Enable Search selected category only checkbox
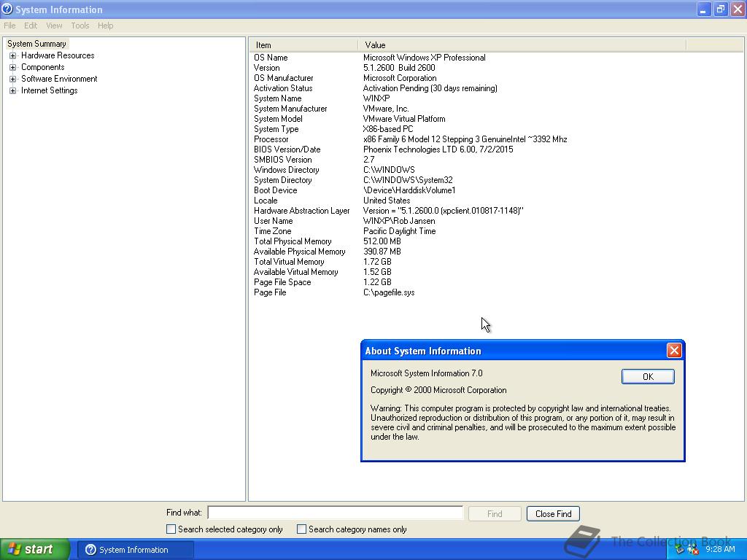747x560 pixels. [171, 529]
